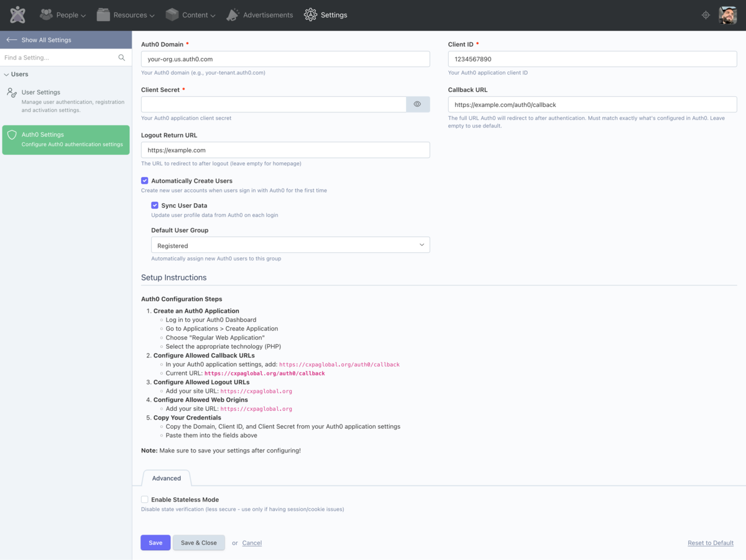Click 'Go to Applications > Create Application' text

click(x=222, y=329)
